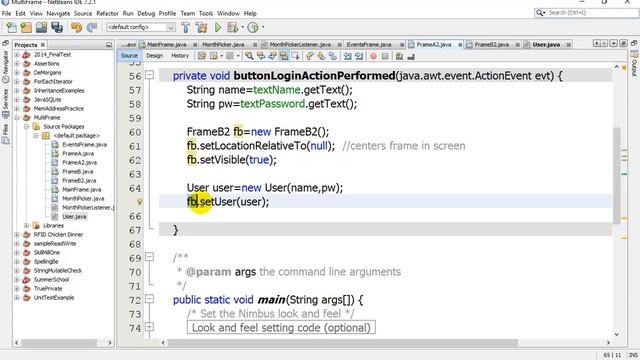This screenshot has height=360, width=640.
Task: Click Shift Line Left icon
Action: tap(347, 56)
